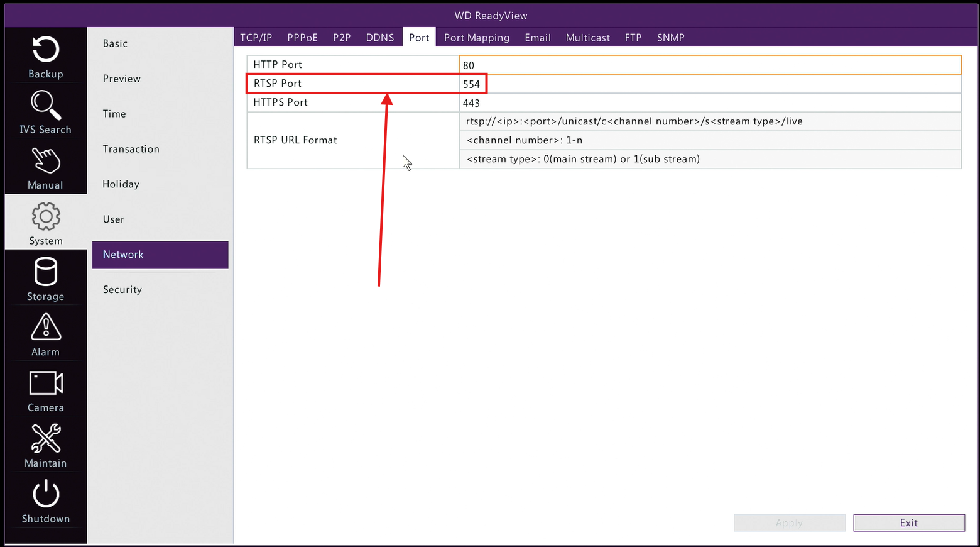Image resolution: width=980 pixels, height=547 pixels.
Task: Switch to the DDNS tab
Action: [x=380, y=38]
